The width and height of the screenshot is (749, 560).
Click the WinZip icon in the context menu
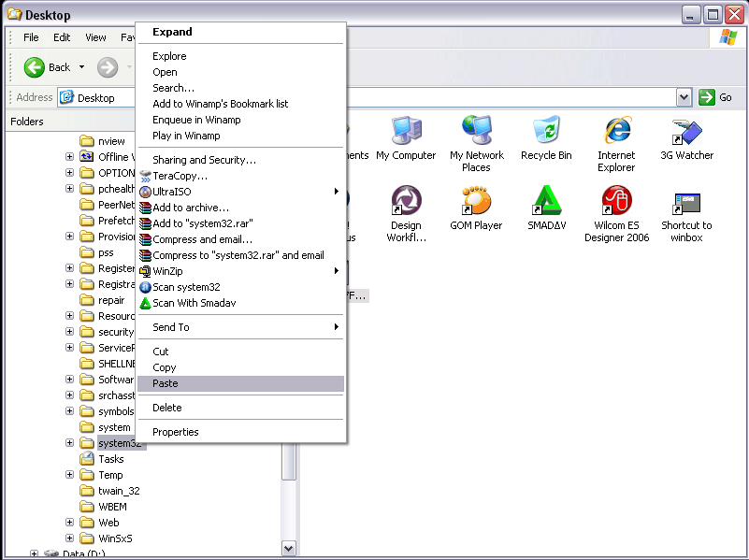pyautogui.click(x=145, y=271)
